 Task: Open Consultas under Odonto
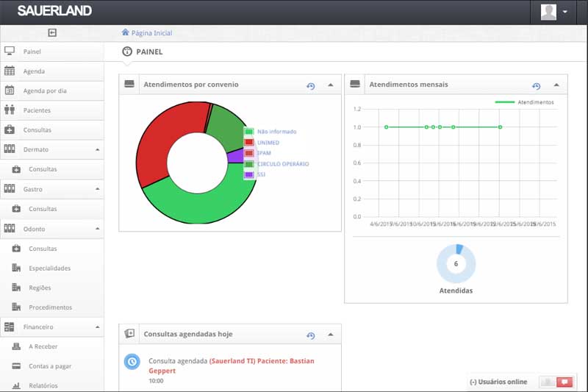click(52, 249)
